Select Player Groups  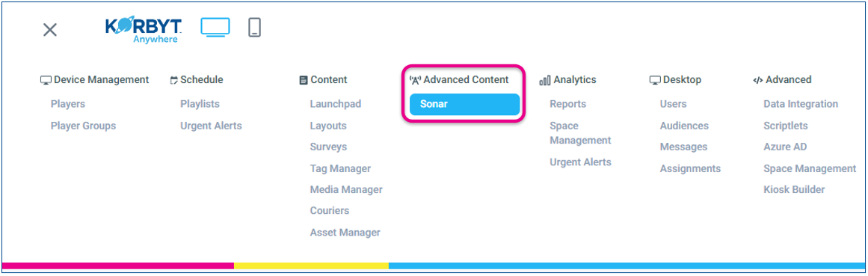coord(83,126)
